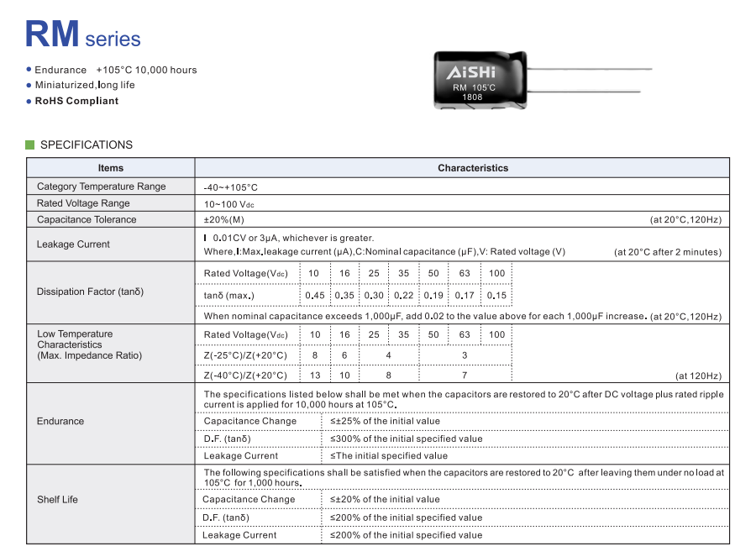Click the green square beside SPECIFICATIONS
Image resolution: width=756 pixels, height=557 pixels.
pos(30,145)
